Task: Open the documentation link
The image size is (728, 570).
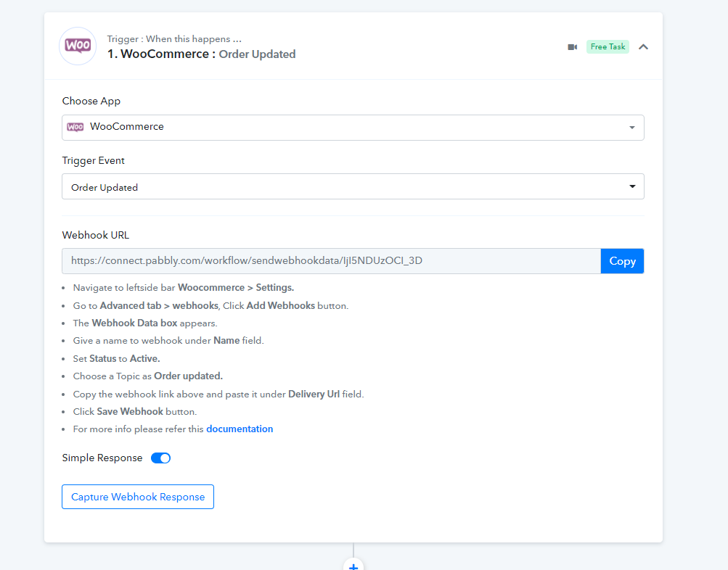Action: pos(240,429)
